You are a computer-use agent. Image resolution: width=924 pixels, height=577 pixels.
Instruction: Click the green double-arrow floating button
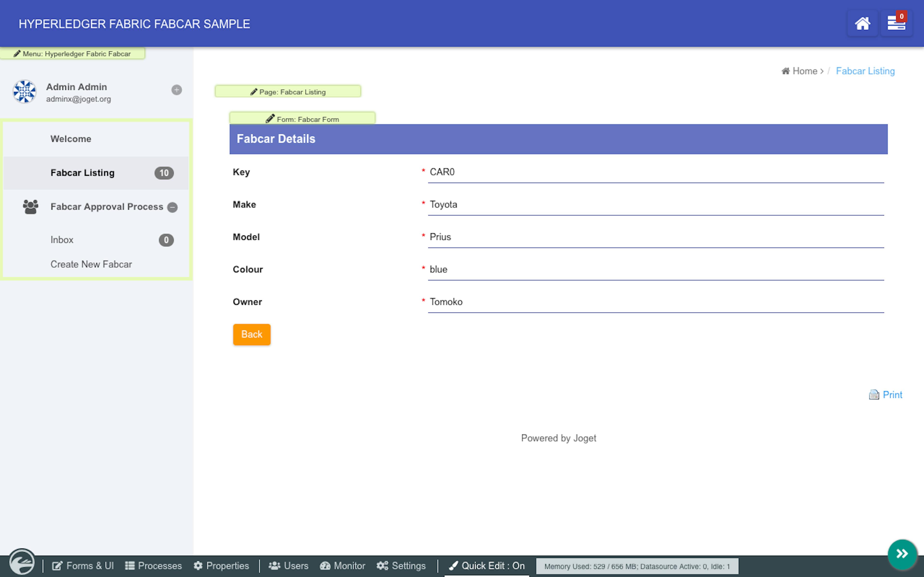(902, 554)
